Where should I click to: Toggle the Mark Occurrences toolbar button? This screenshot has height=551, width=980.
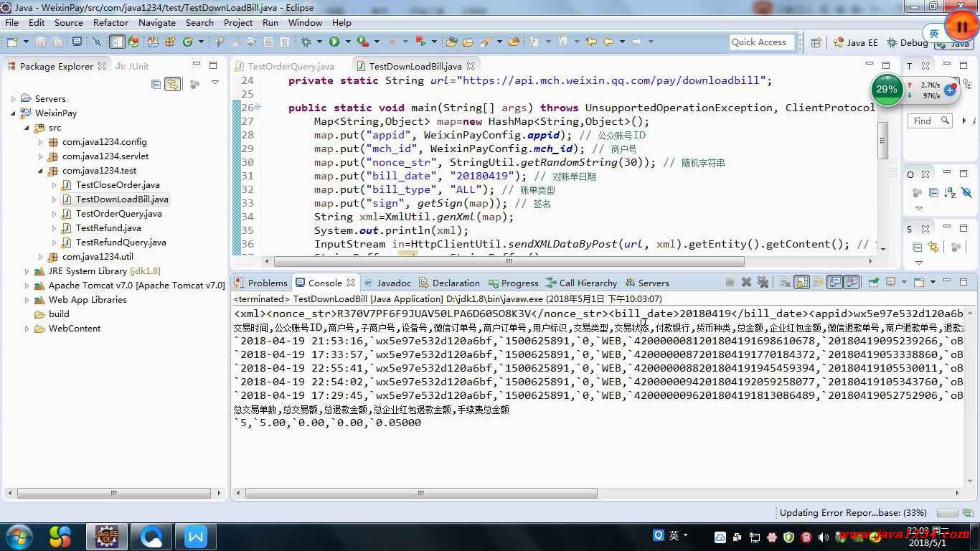click(237, 42)
